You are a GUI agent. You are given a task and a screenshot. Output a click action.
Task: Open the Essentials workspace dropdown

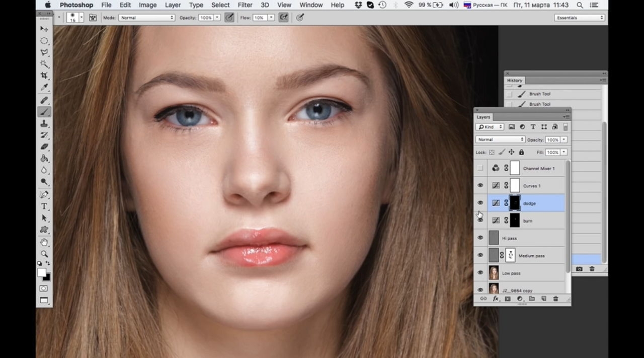click(x=579, y=18)
